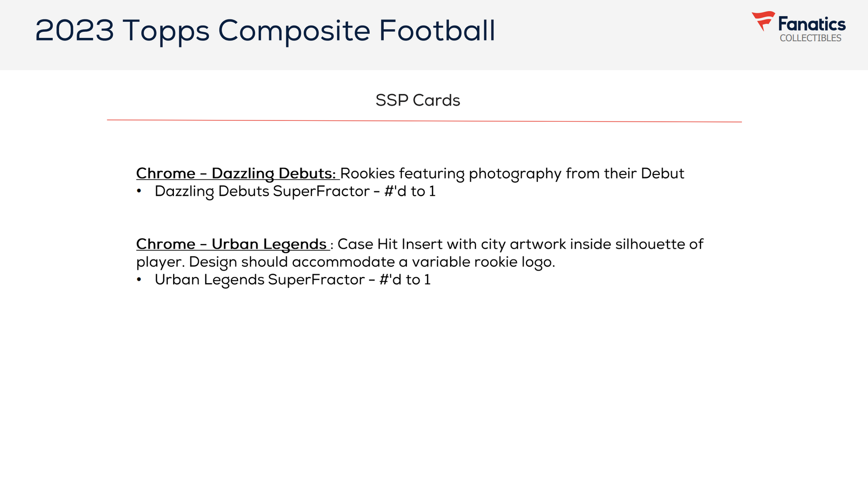Click the underlined 'Chrome – Urban Legends' heading
Image resolution: width=868 pixels, height=491 pixels.
(x=231, y=244)
